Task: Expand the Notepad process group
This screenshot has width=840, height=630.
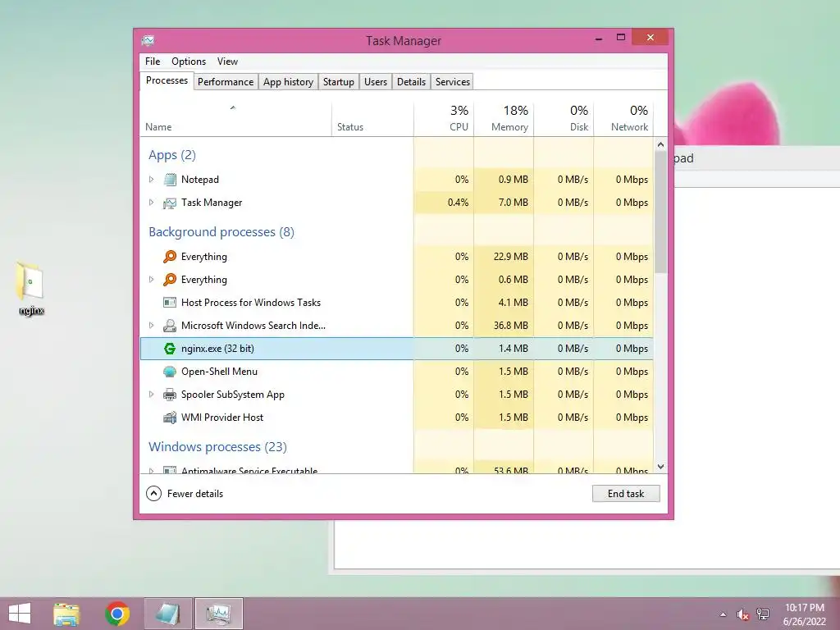Action: pyautogui.click(x=151, y=180)
